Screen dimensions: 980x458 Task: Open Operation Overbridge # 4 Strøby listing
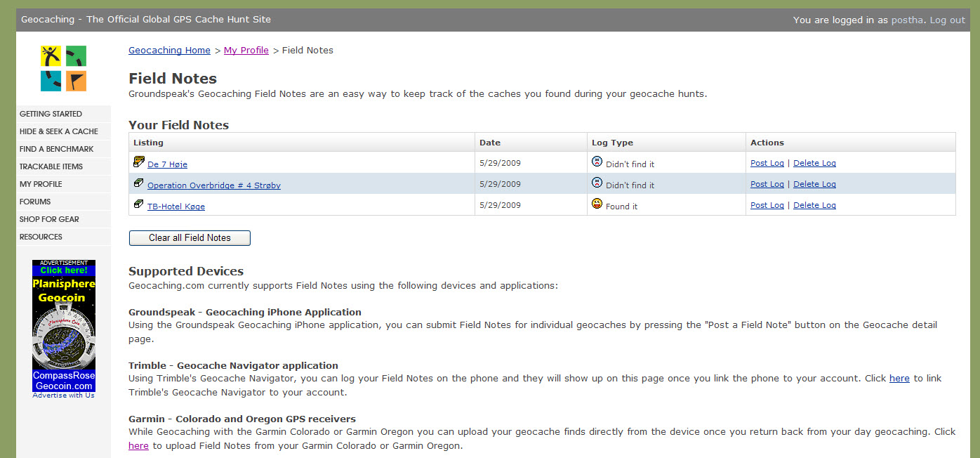pyautogui.click(x=214, y=185)
